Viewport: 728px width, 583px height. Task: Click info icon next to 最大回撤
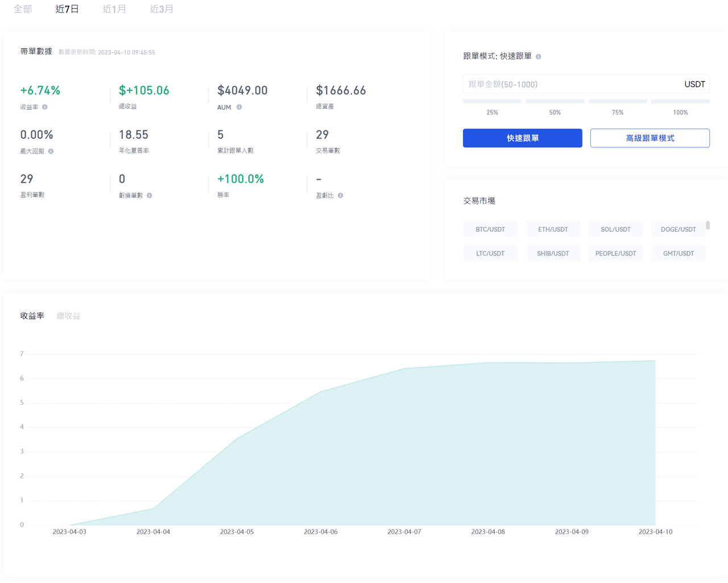(51, 151)
